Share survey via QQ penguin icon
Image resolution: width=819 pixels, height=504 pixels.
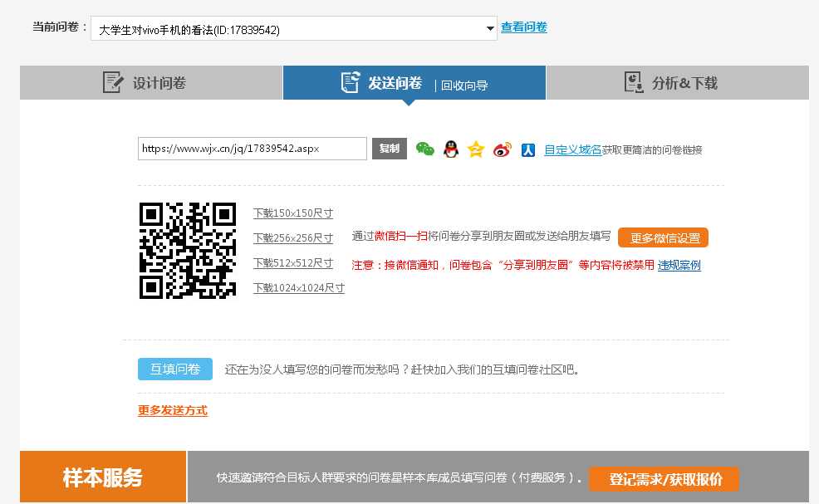coord(451,149)
